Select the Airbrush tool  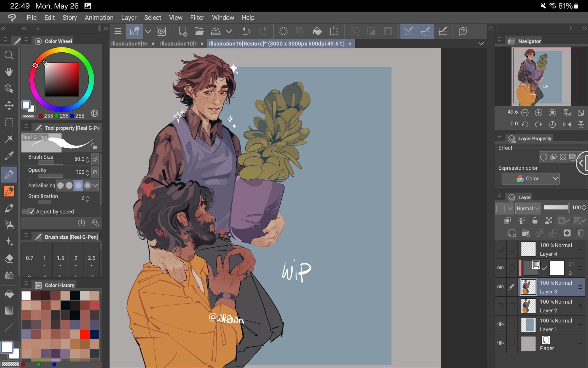pyautogui.click(x=9, y=225)
